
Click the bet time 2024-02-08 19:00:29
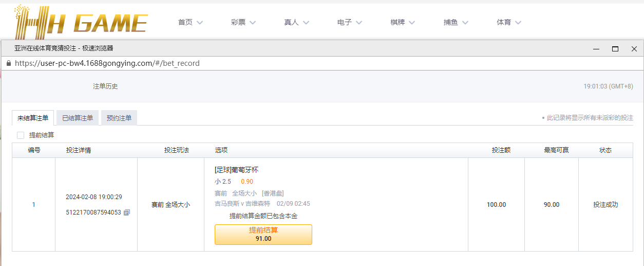click(x=94, y=197)
